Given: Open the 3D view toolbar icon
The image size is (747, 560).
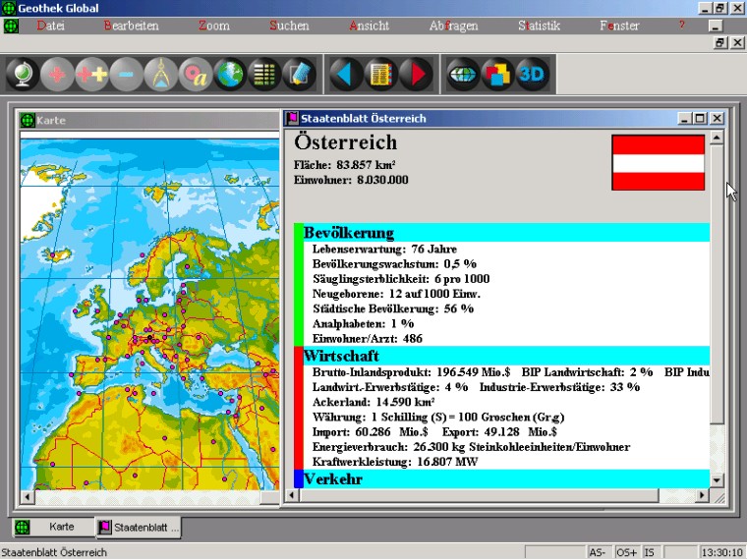Looking at the screenshot, I should coord(531,75).
